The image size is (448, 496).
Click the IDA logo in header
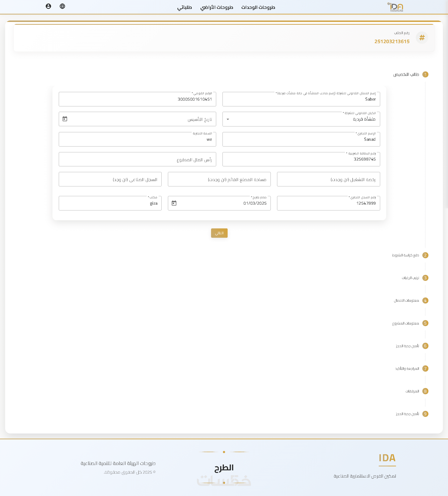(396, 7)
